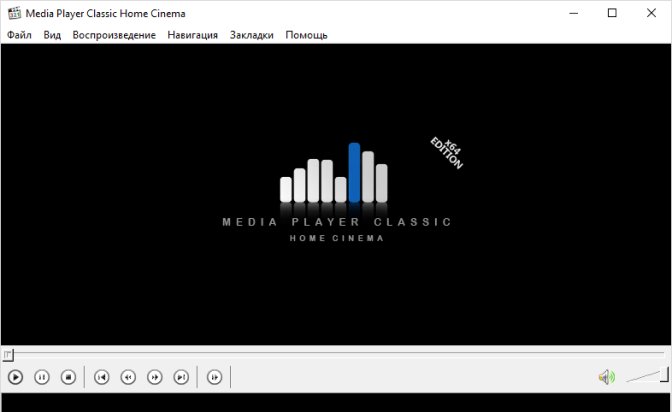
Task: Open the Воспроизведение menu
Action: [x=114, y=35]
